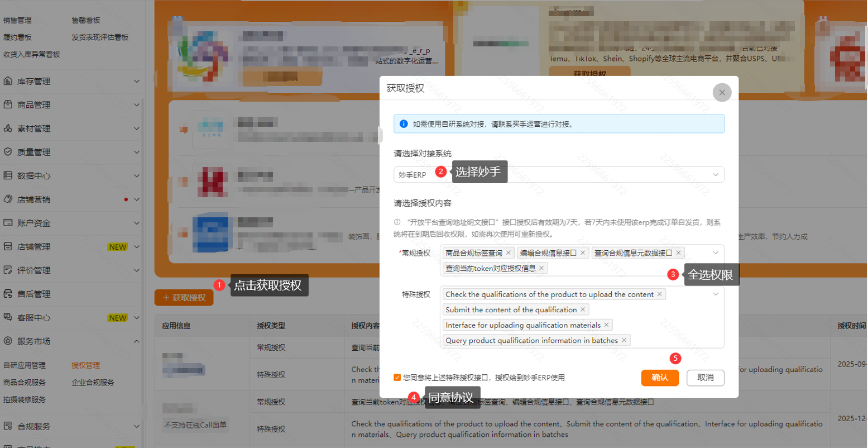Click the 合规服务 icon in sidebar
868x448 pixels.
pyautogui.click(x=8, y=426)
